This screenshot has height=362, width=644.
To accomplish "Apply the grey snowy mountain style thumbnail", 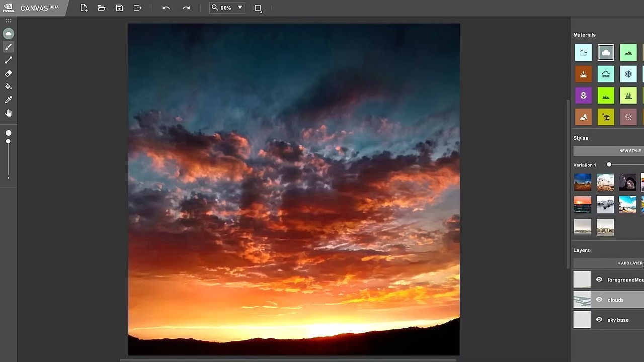I will coord(605,205).
